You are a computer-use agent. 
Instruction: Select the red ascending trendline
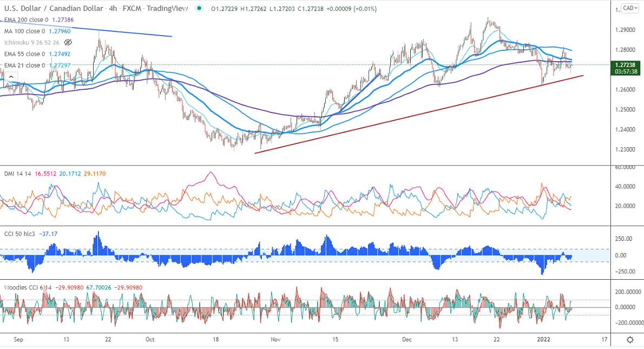419,114
